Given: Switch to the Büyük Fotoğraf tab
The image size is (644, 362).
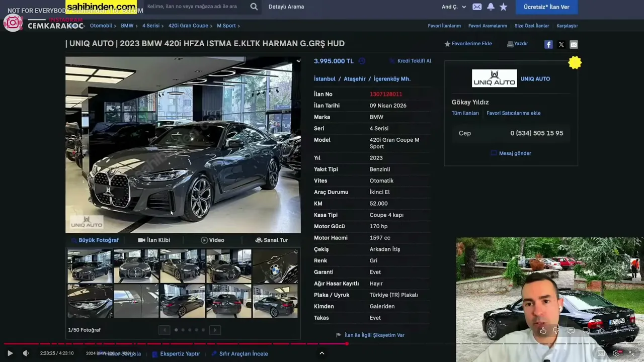Looking at the screenshot, I should coord(95,240).
